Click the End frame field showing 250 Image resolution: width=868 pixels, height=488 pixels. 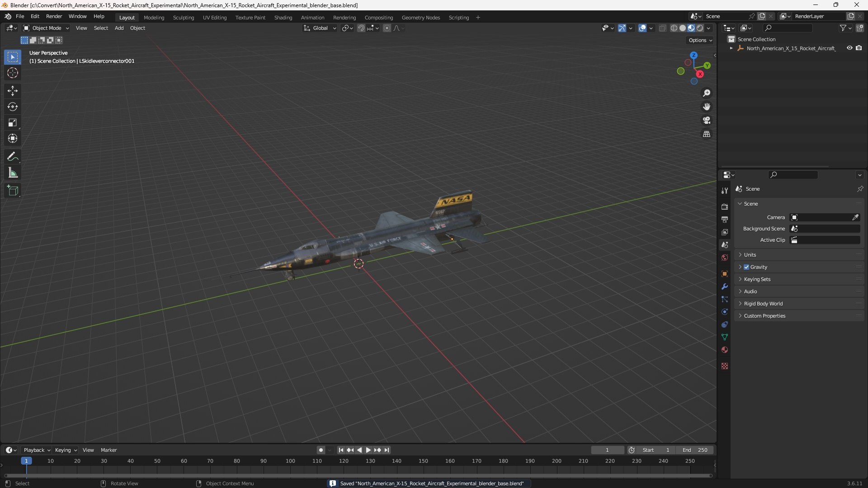pos(695,450)
